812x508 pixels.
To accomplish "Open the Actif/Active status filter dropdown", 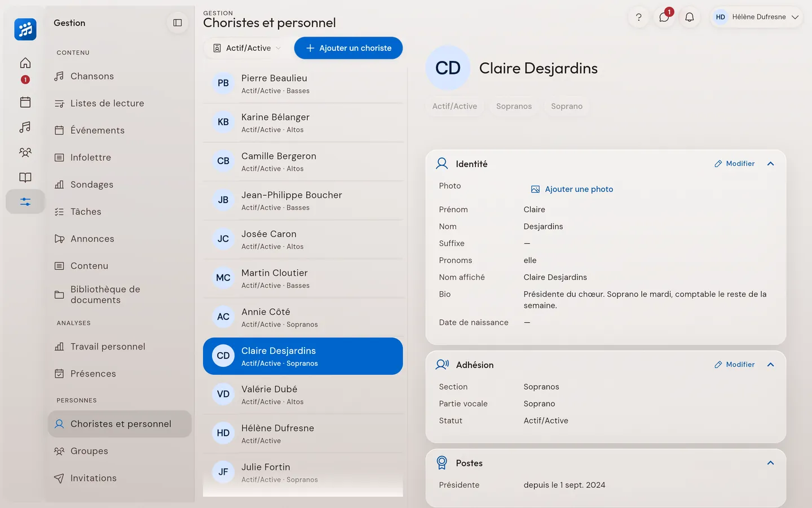I will tap(247, 48).
